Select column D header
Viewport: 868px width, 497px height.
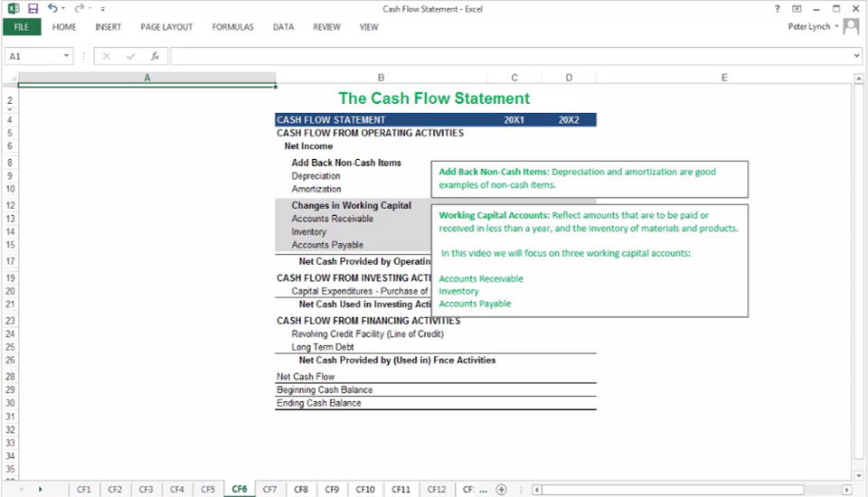(569, 78)
